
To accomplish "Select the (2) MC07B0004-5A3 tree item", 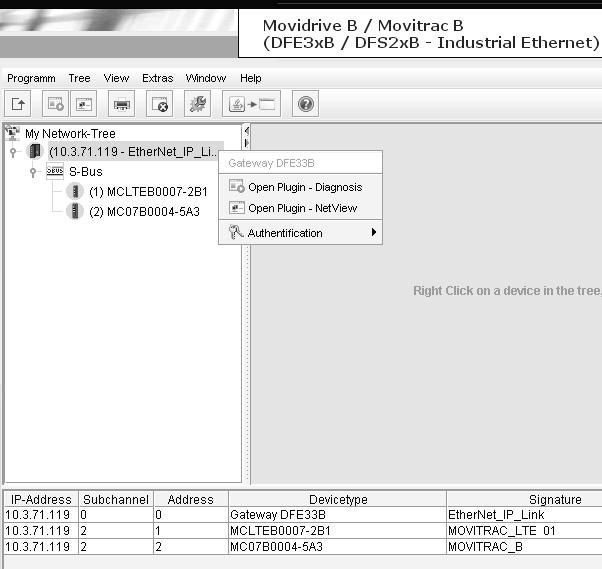I will tap(144, 212).
